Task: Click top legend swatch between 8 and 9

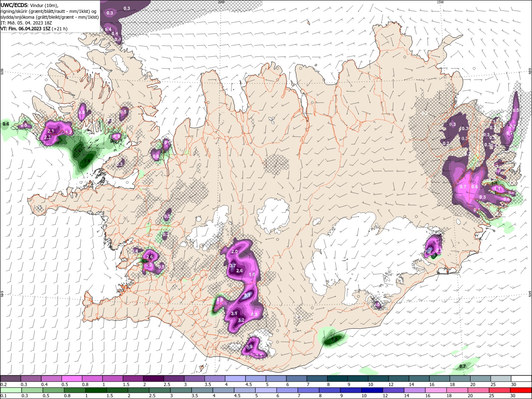Action: (337, 379)
